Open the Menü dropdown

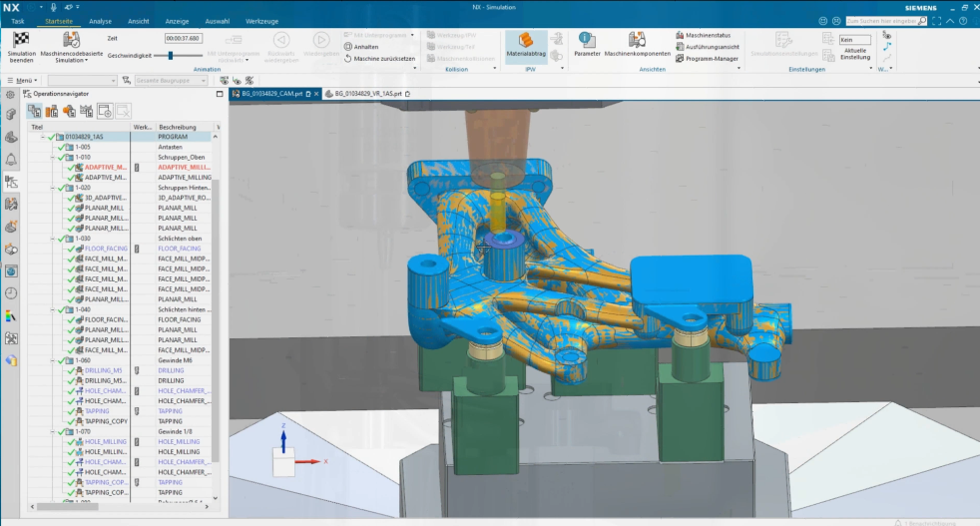click(23, 80)
